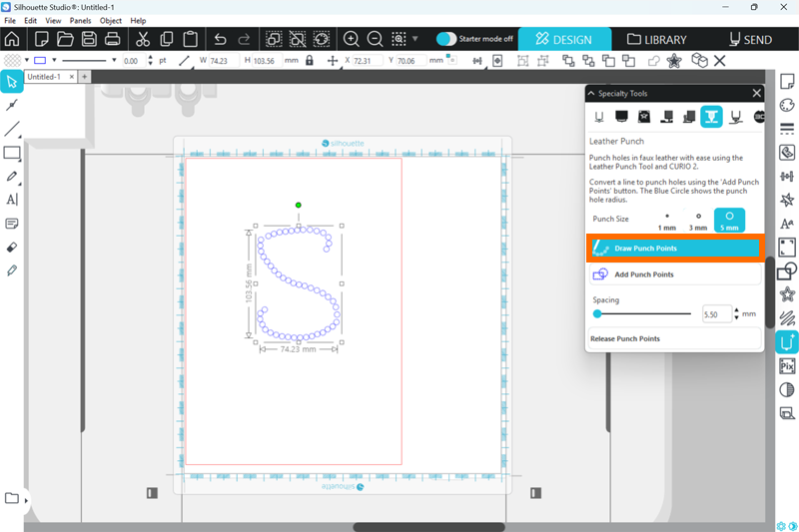The width and height of the screenshot is (799, 532).
Task: Switch to the LIBRARY tab
Action: click(x=656, y=40)
